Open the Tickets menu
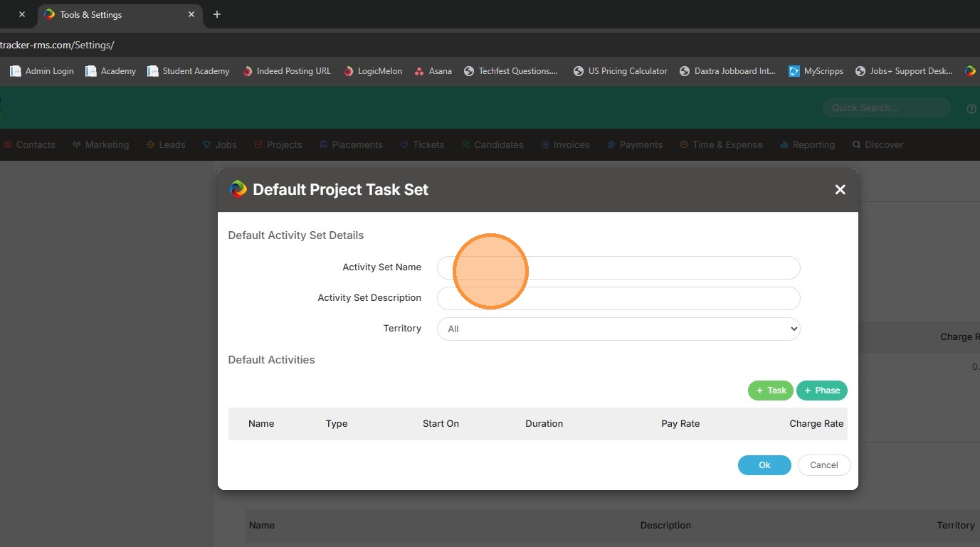Screen dimensions: 980x547 click(x=422, y=144)
